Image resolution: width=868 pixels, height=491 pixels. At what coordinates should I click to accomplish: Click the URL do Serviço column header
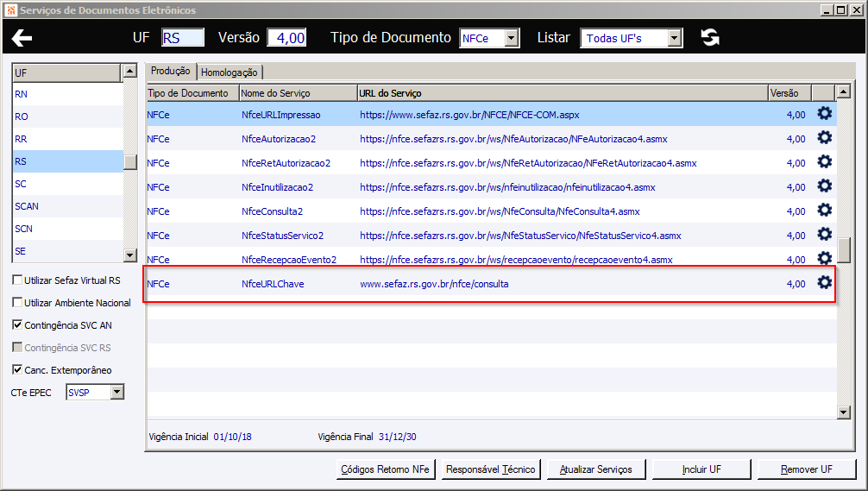(x=563, y=93)
